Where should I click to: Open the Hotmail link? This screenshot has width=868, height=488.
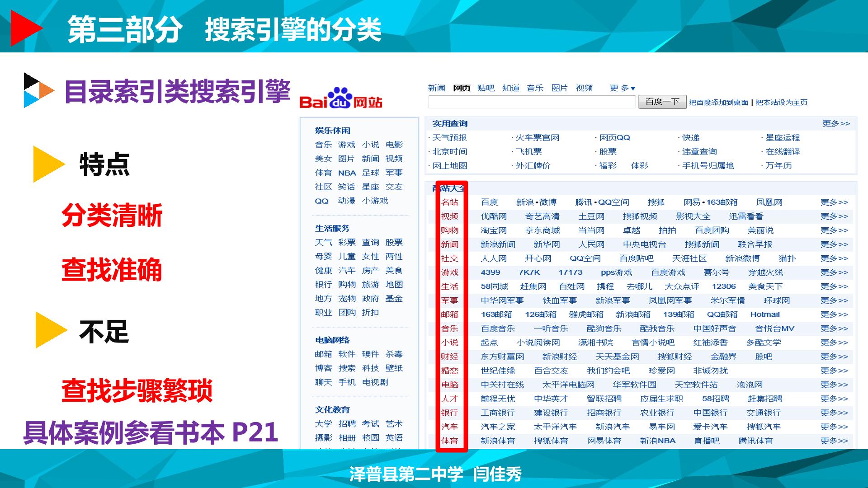pyautogui.click(x=765, y=314)
